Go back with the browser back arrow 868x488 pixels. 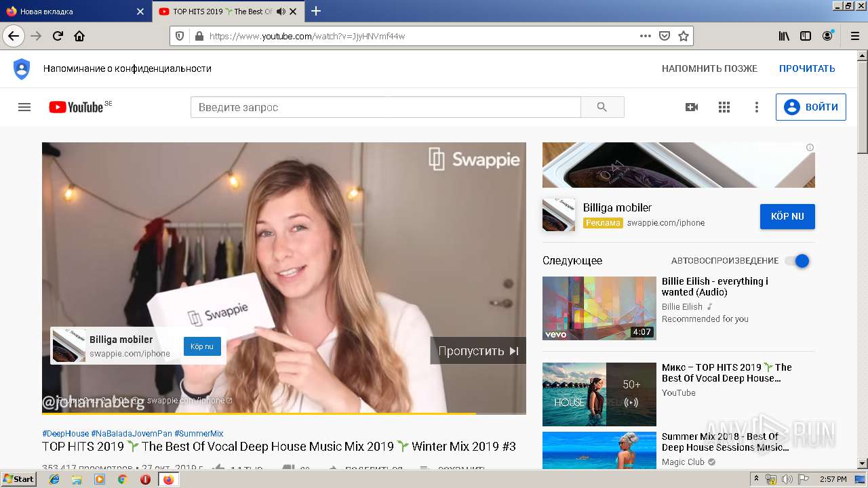tap(14, 36)
